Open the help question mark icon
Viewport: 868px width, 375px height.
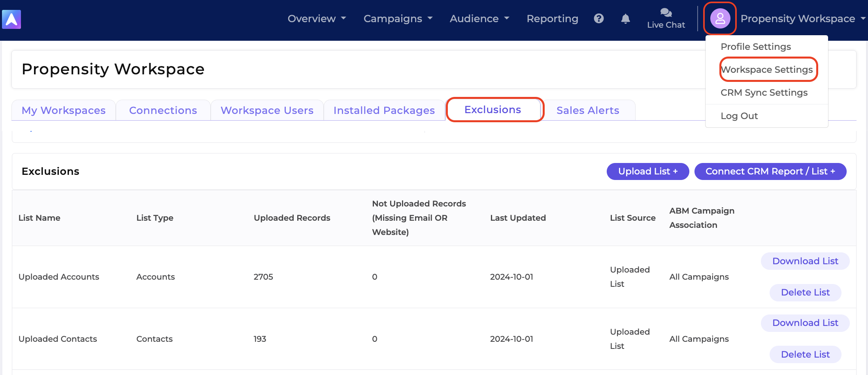[x=599, y=19]
